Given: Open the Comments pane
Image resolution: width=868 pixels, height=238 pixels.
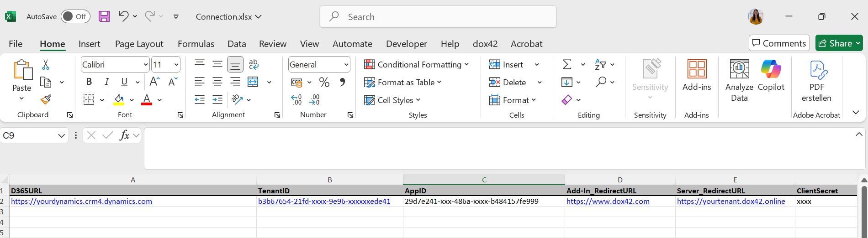Looking at the screenshot, I should [x=779, y=43].
